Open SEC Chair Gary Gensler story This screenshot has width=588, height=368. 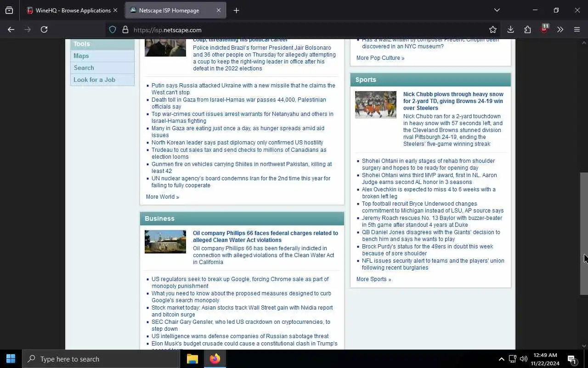241,325
